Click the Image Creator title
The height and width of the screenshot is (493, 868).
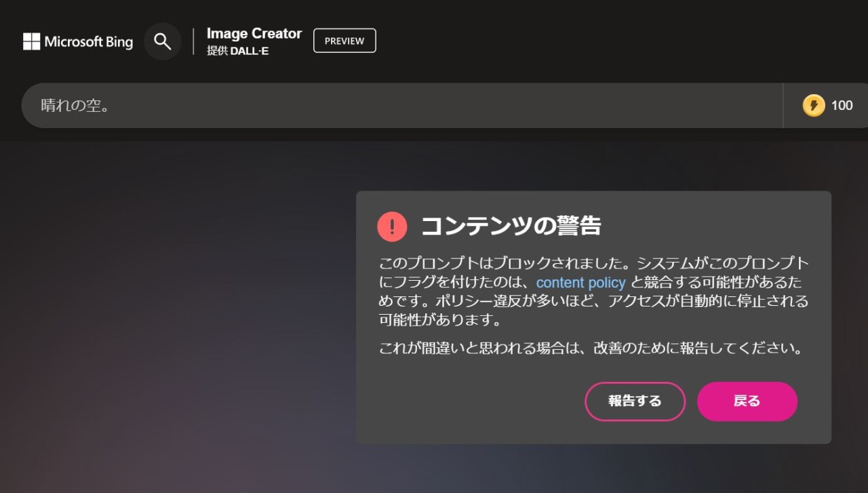[254, 33]
